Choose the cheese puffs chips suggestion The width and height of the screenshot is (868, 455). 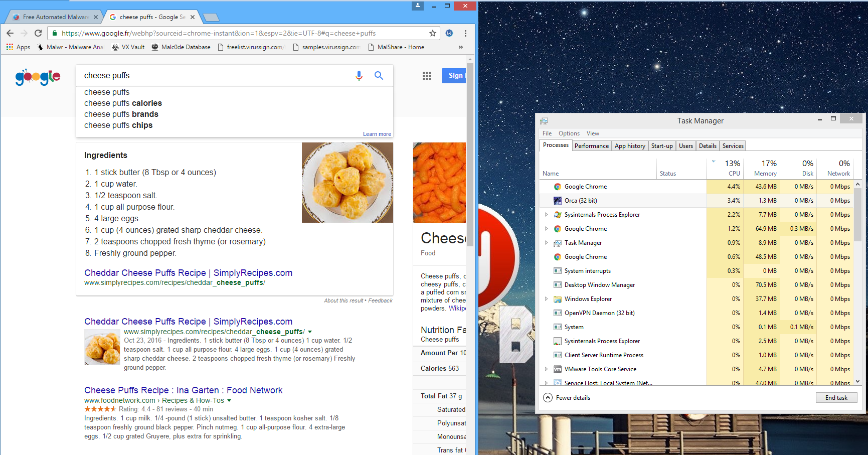pos(118,125)
